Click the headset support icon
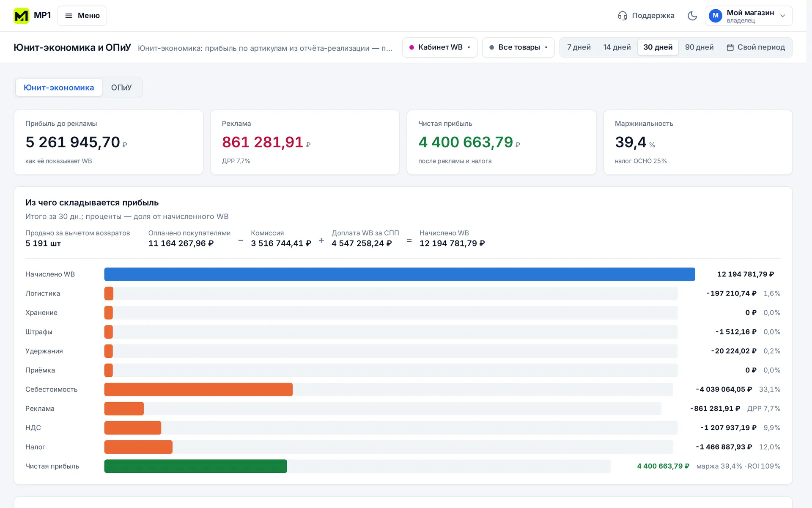 pyautogui.click(x=622, y=16)
